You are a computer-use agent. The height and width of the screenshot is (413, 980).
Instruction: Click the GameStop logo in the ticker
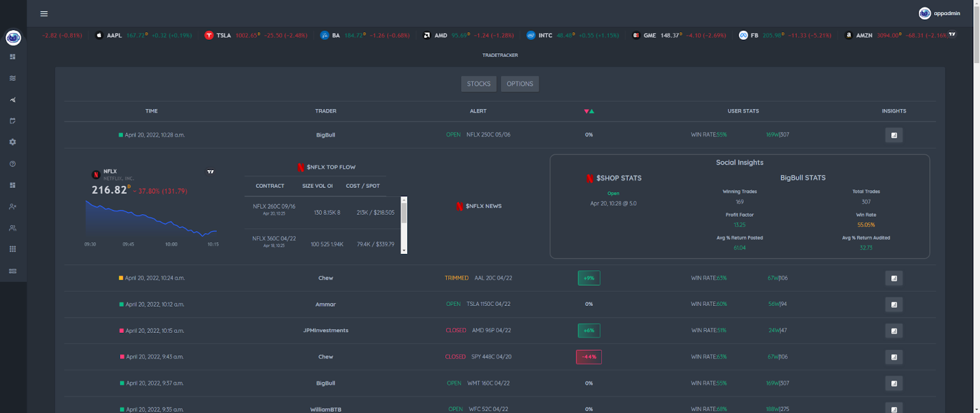[x=636, y=35]
